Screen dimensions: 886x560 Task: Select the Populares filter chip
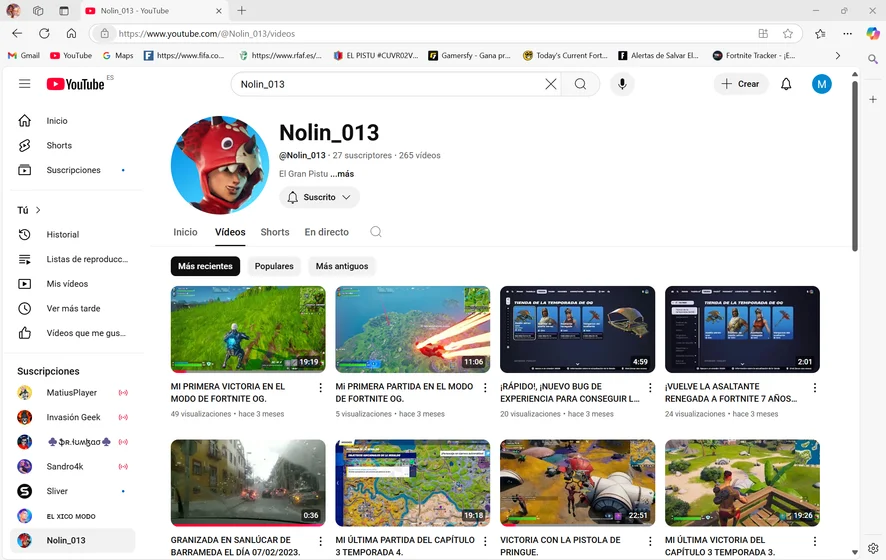(274, 266)
